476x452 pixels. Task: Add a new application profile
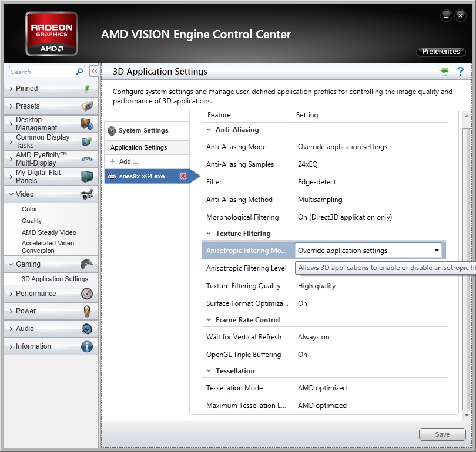pyautogui.click(x=129, y=161)
